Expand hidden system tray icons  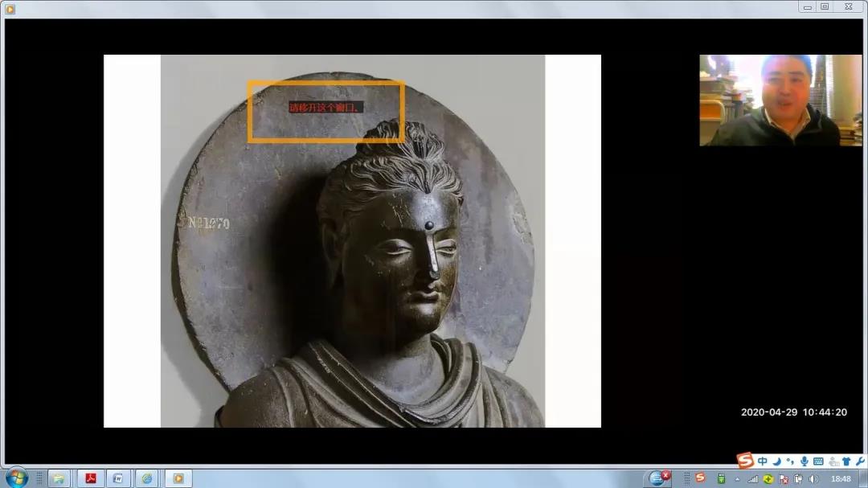(737, 479)
